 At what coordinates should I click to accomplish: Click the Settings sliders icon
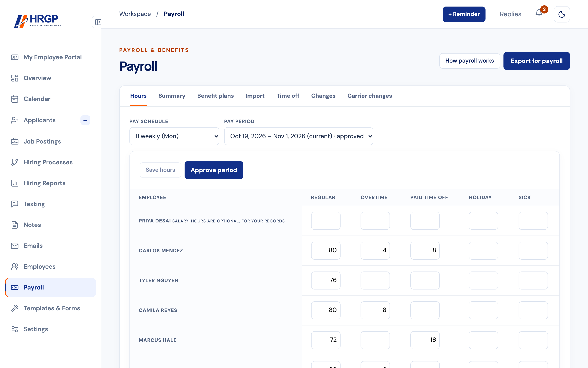[14, 329]
